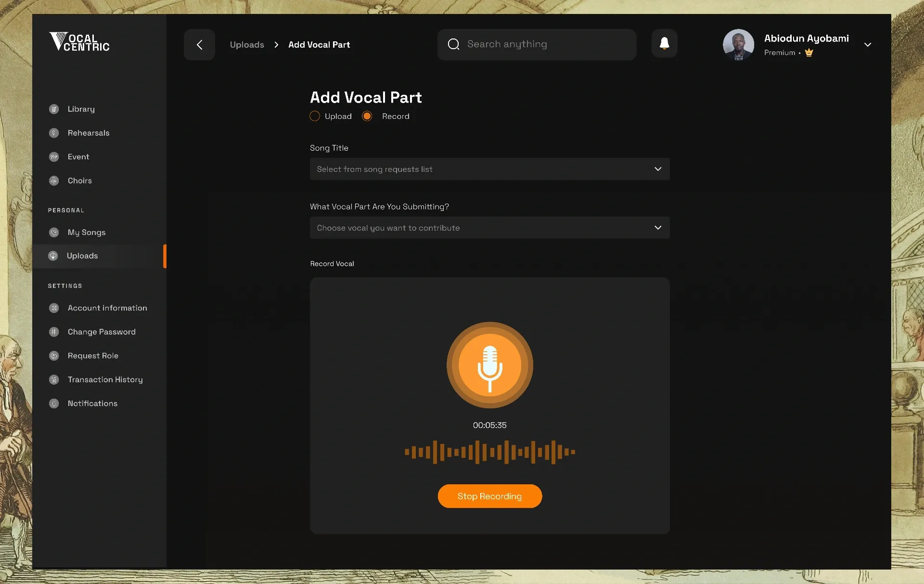Click the Premium crown badge
This screenshot has width=924, height=584.
tap(808, 52)
